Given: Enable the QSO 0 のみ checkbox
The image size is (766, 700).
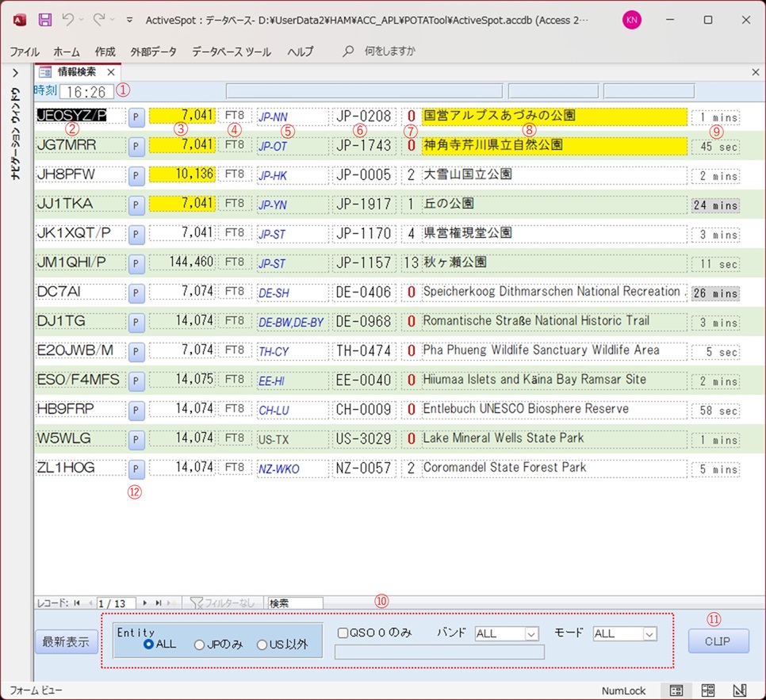Looking at the screenshot, I should pos(343,633).
